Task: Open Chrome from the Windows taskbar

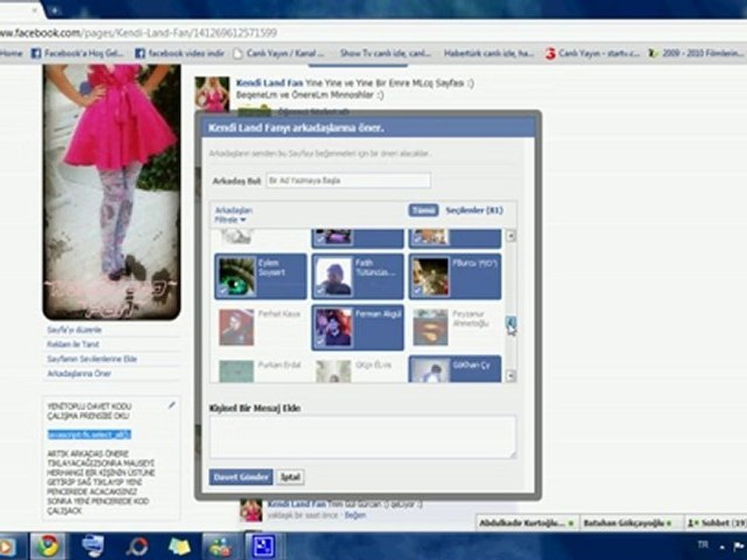Action: click(x=47, y=546)
